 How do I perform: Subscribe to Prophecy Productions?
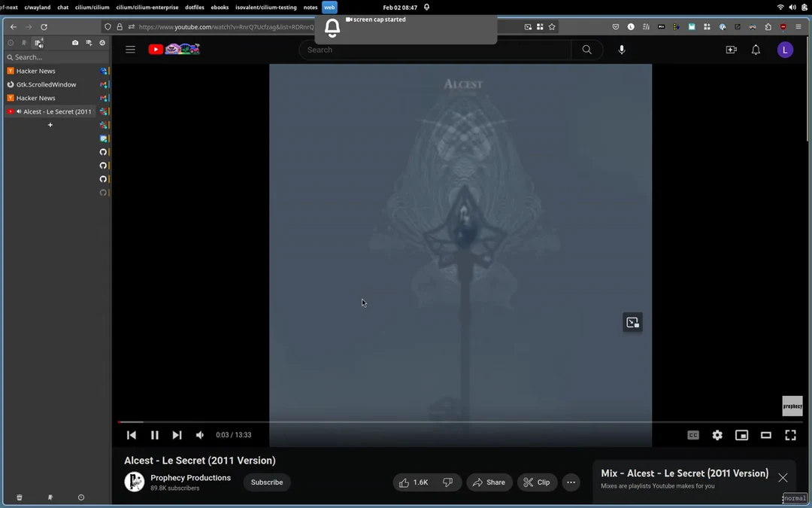(266, 482)
